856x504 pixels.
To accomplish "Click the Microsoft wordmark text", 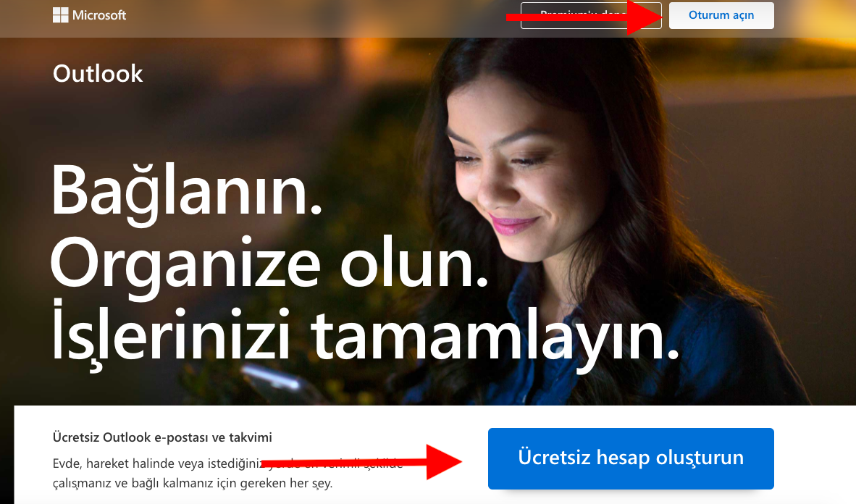I will click(x=99, y=15).
